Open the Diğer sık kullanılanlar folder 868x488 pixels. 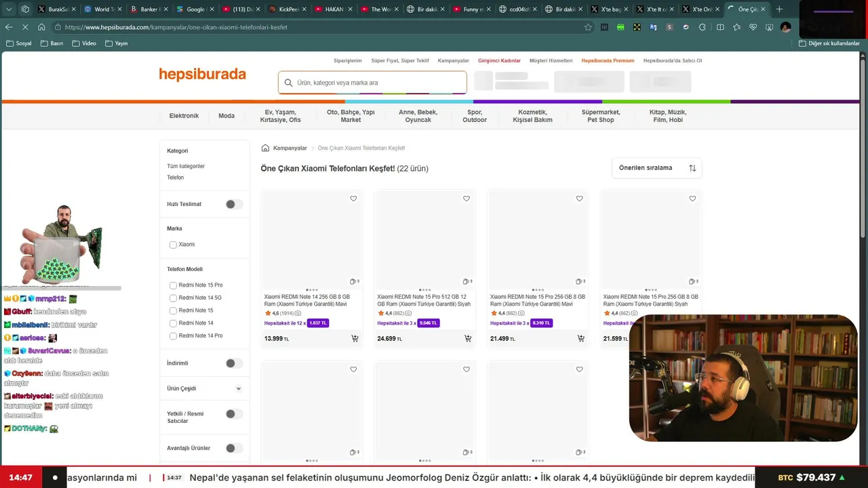click(x=829, y=43)
